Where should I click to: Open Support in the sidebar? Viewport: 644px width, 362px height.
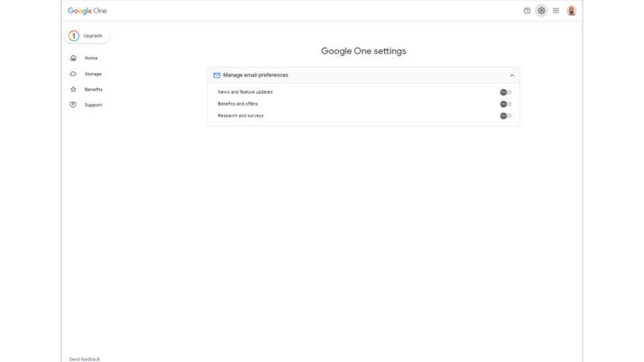pos(93,105)
